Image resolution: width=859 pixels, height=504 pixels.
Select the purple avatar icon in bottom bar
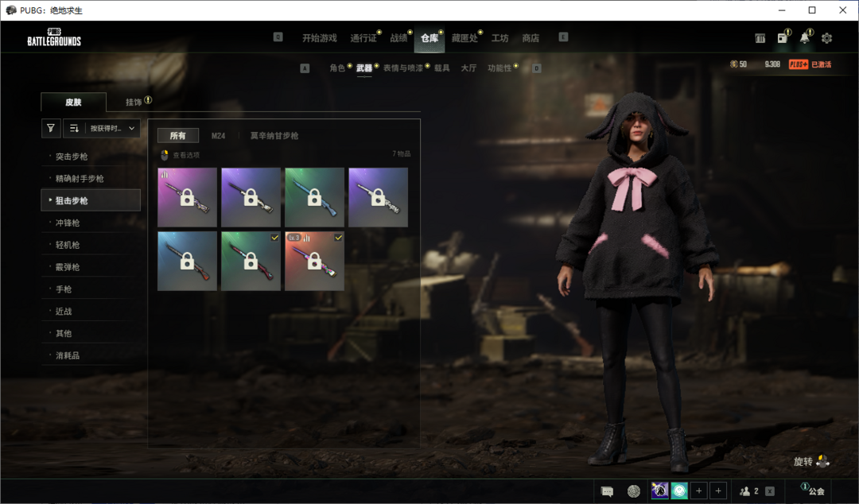tap(659, 491)
